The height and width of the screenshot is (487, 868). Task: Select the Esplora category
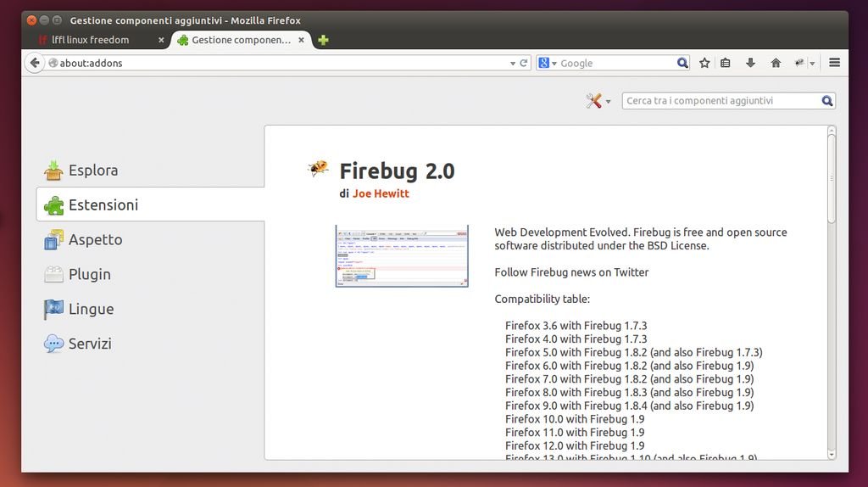tap(149, 170)
